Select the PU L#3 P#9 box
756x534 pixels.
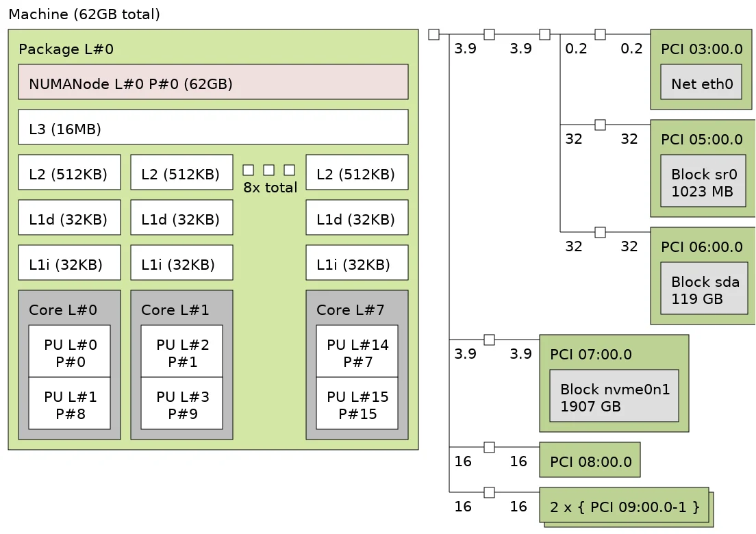pyautogui.click(x=181, y=404)
